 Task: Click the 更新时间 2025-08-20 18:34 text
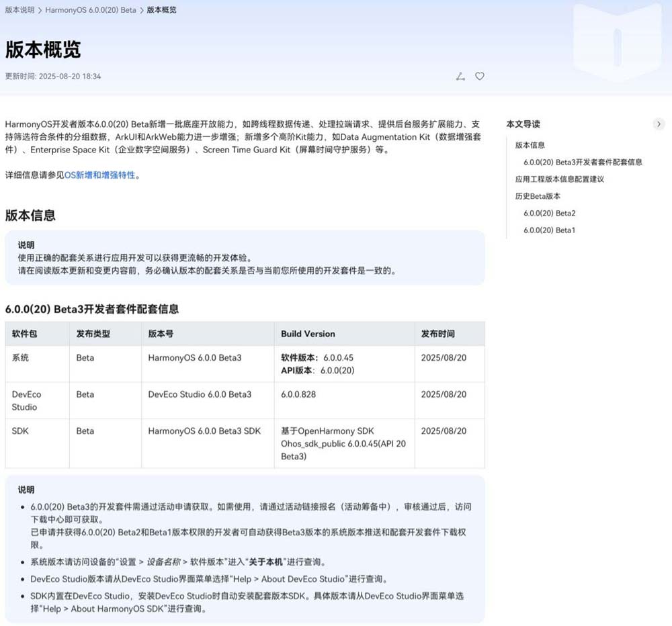(x=53, y=77)
